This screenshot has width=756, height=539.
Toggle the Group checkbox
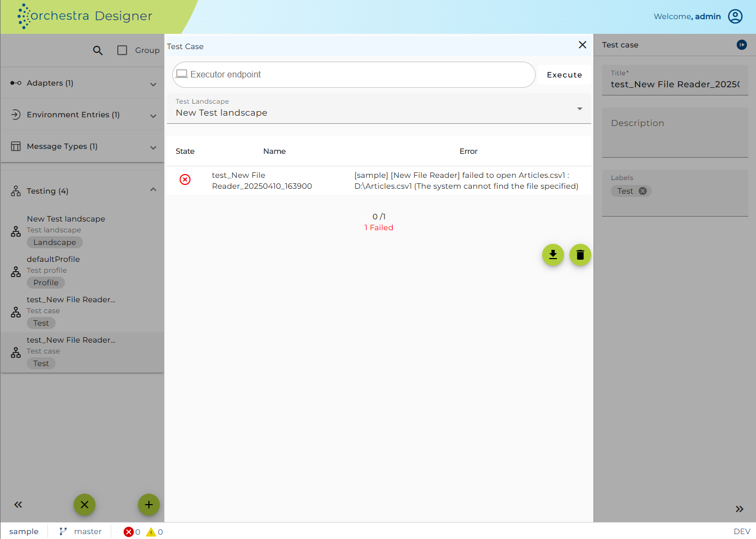[122, 50]
